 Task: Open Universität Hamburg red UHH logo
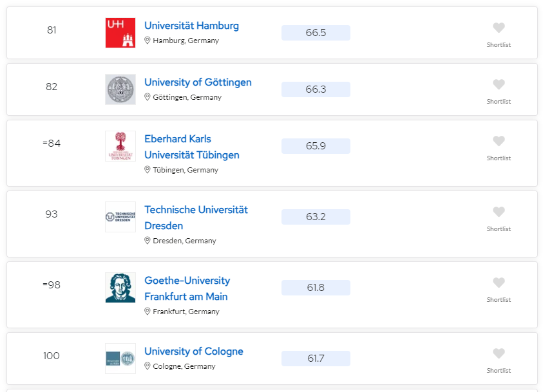[x=120, y=33]
